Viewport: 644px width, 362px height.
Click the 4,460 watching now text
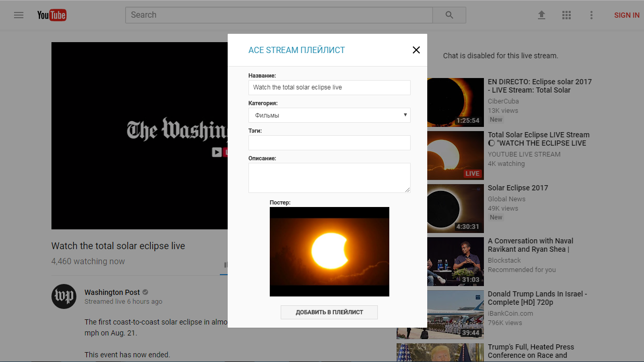(88, 262)
